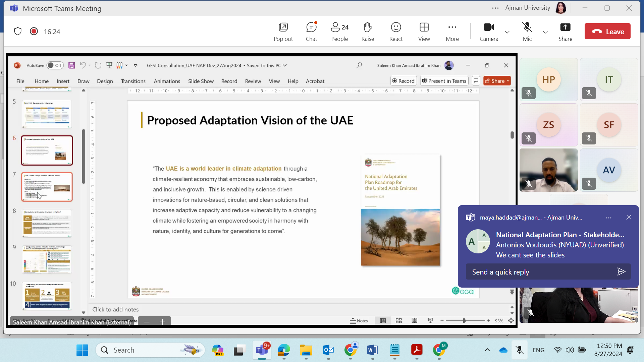The height and width of the screenshot is (362, 644).
Task: Open the View layout options
Action: point(424,32)
